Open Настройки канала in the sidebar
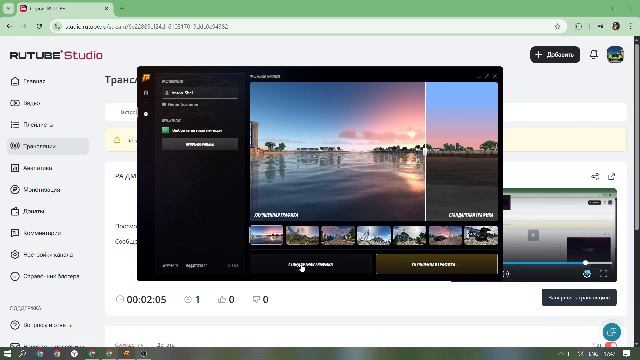The image size is (640, 360). 41,254
